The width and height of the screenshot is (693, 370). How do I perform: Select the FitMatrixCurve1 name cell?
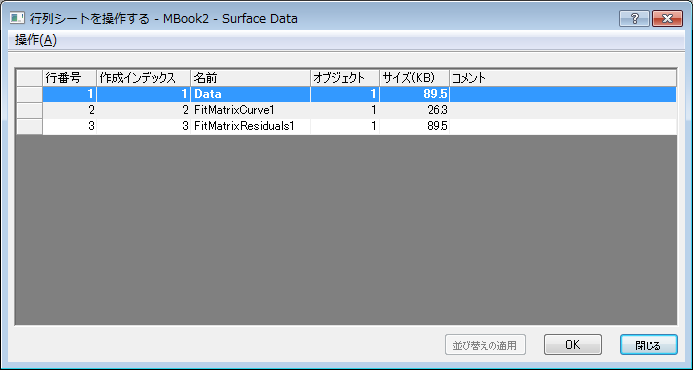point(250,110)
